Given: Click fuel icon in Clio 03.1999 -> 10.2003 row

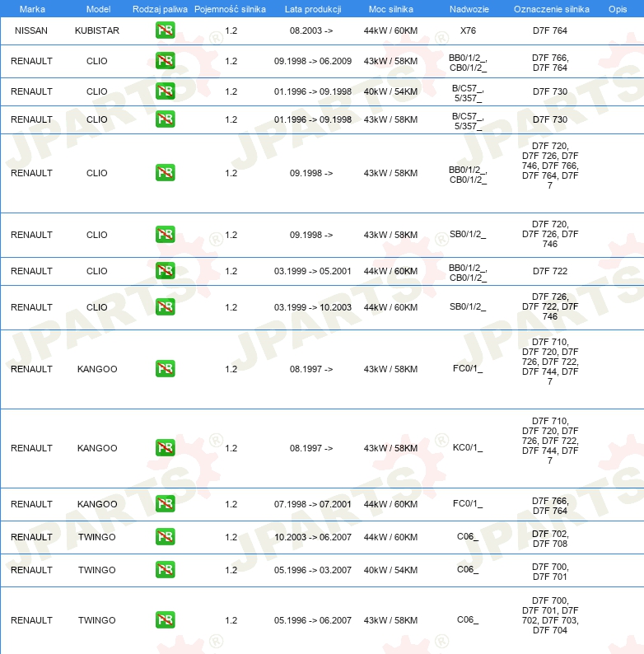Looking at the screenshot, I should pyautogui.click(x=166, y=307).
